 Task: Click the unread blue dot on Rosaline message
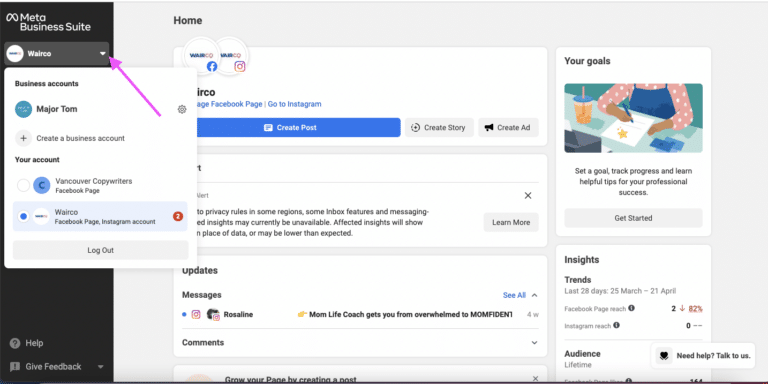tap(184, 314)
